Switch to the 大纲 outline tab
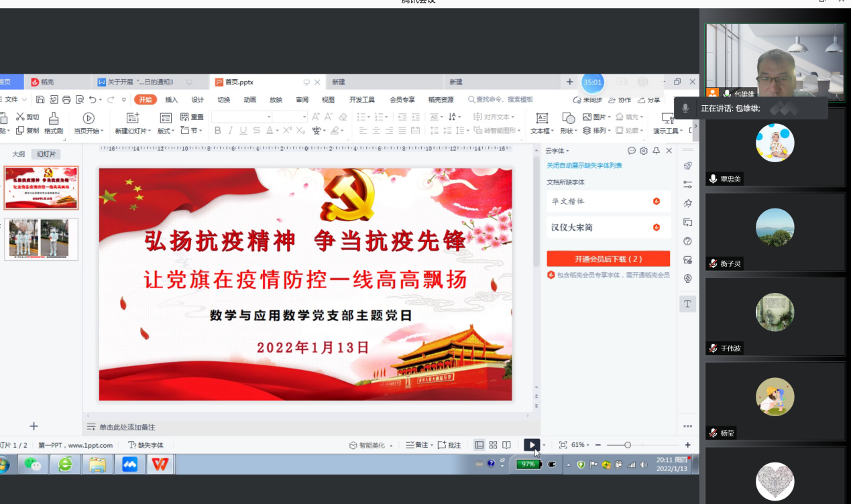 point(19,154)
